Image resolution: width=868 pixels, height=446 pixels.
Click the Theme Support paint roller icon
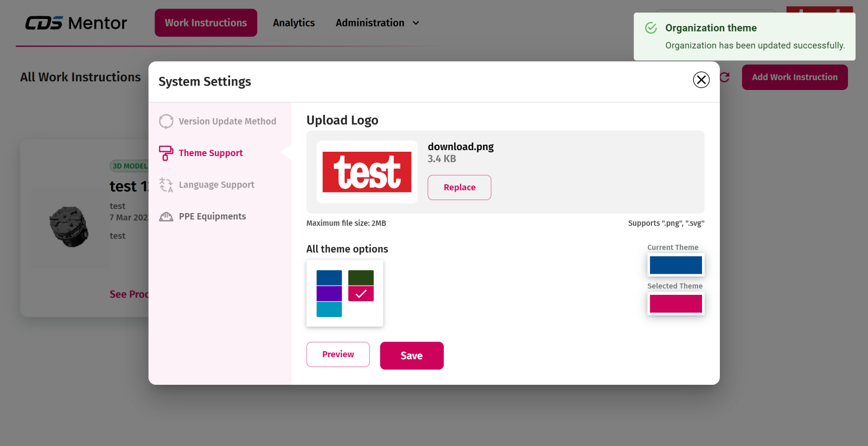pos(166,153)
